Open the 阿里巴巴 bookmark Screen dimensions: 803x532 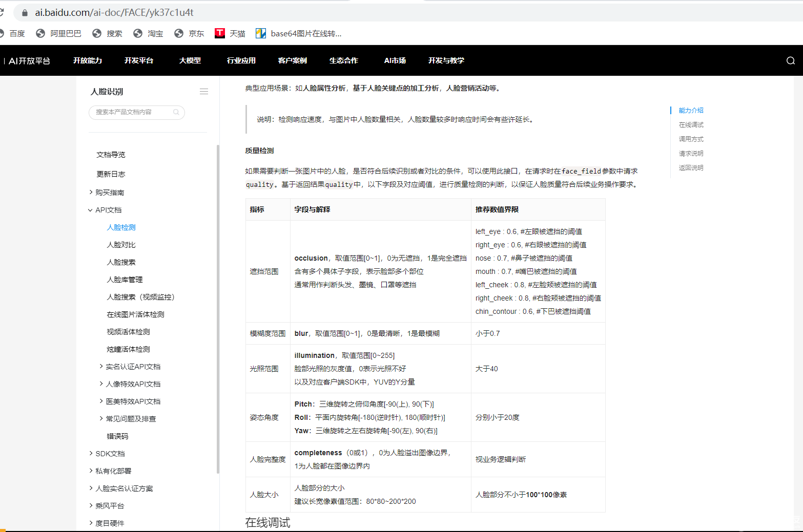[58, 33]
